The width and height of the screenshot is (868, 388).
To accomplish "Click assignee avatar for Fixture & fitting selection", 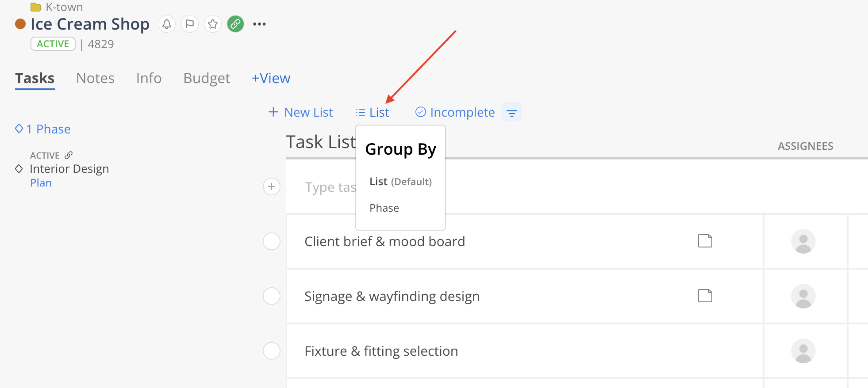I will (803, 351).
